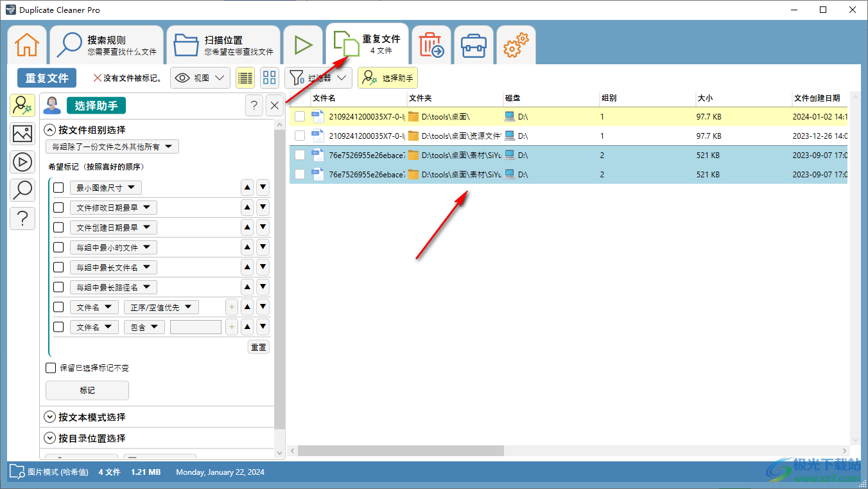The image size is (868, 489).
Task: Click the 选择助手 toolbar button
Action: tap(388, 78)
